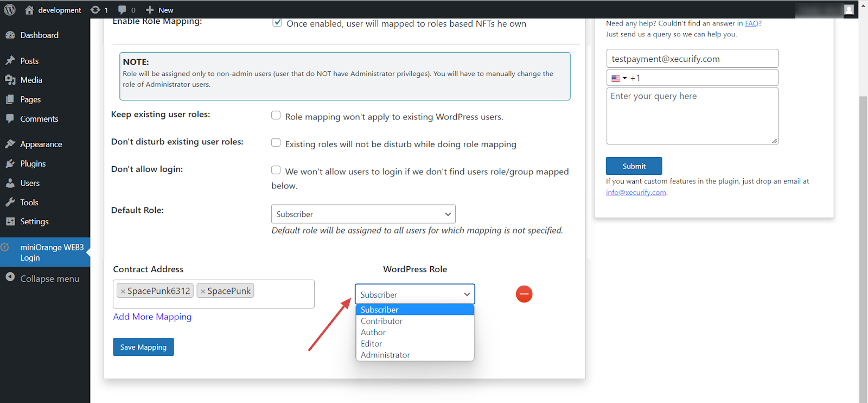The width and height of the screenshot is (868, 403).
Task: Open the FAQ link
Action: [752, 23]
